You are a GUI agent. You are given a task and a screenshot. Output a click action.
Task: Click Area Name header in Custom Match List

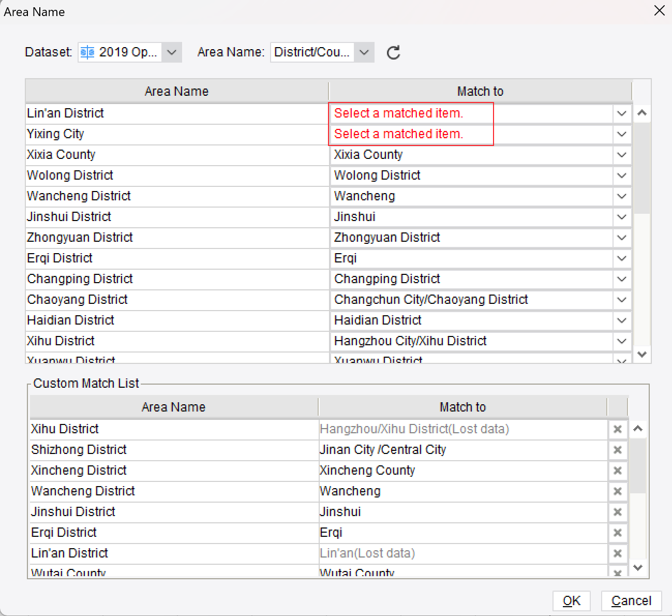click(174, 407)
